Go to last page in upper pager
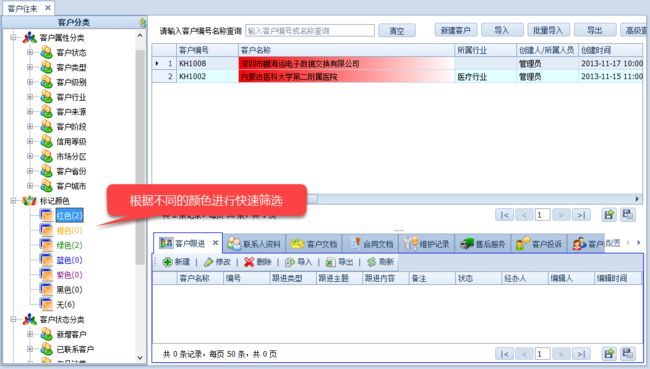This screenshot has height=369, width=650. click(581, 215)
